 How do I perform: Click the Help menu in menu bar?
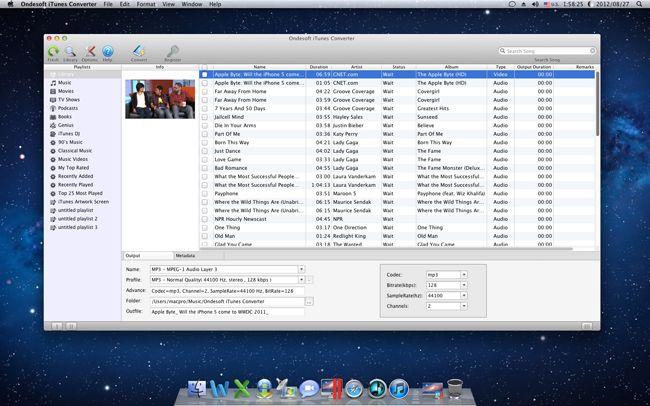click(x=215, y=4)
